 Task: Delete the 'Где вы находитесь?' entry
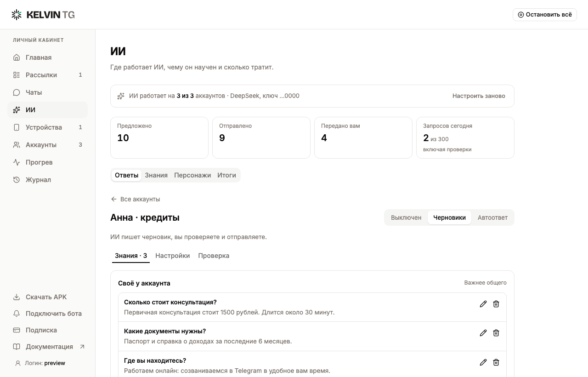(496, 362)
